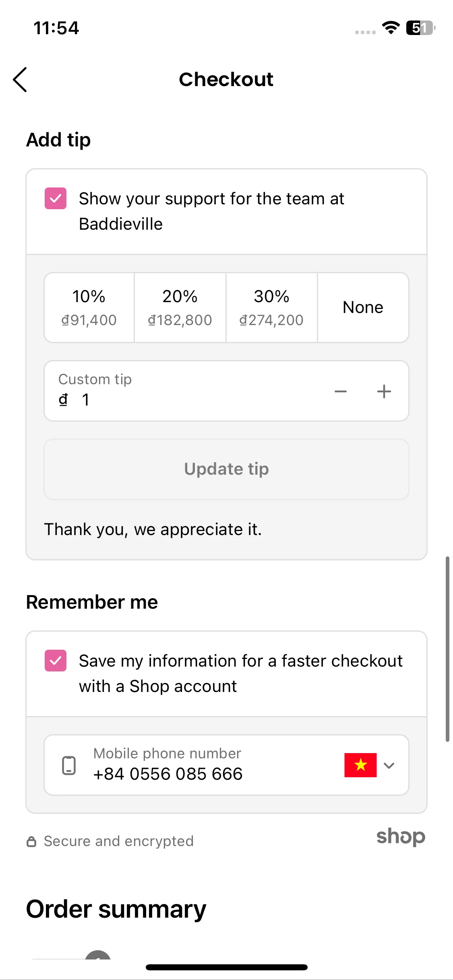Viewport: 453px width, 980px height.
Task: Tap the Update tip button
Action: (226, 469)
